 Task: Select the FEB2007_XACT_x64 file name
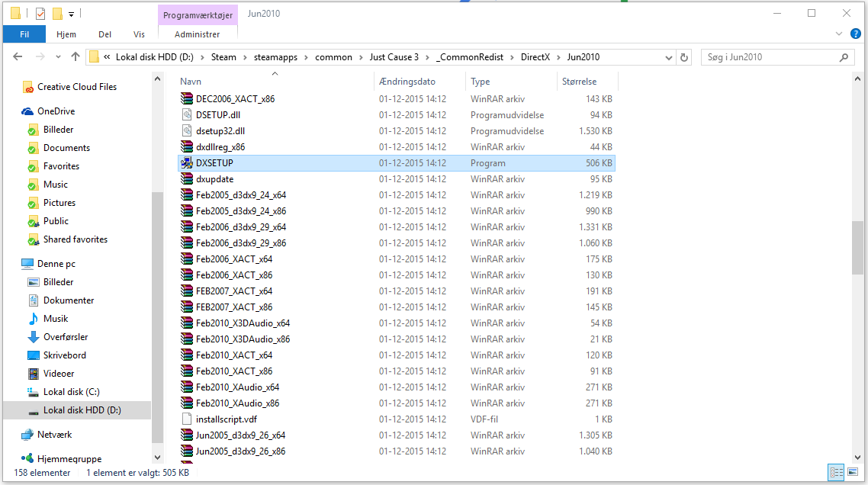click(234, 291)
